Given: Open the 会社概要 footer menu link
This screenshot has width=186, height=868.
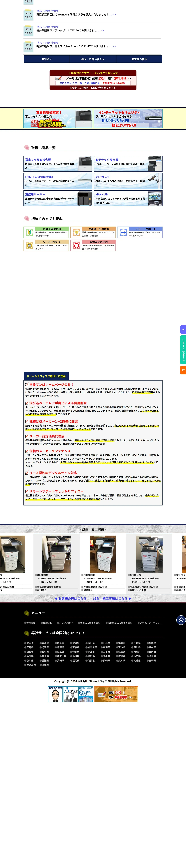Looking at the screenshot, I should (x=30, y=623).
